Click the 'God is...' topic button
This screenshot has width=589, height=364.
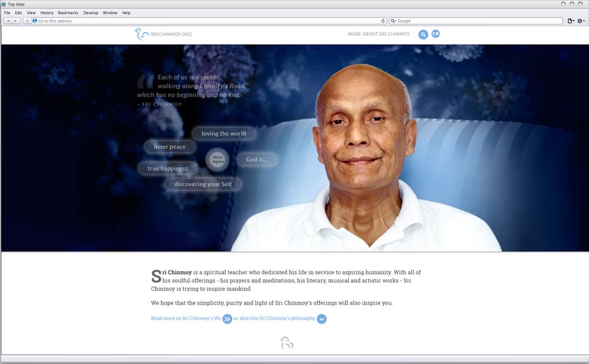257,160
